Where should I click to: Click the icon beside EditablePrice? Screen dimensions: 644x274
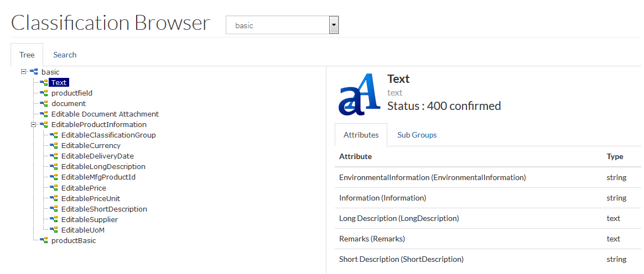click(x=54, y=188)
